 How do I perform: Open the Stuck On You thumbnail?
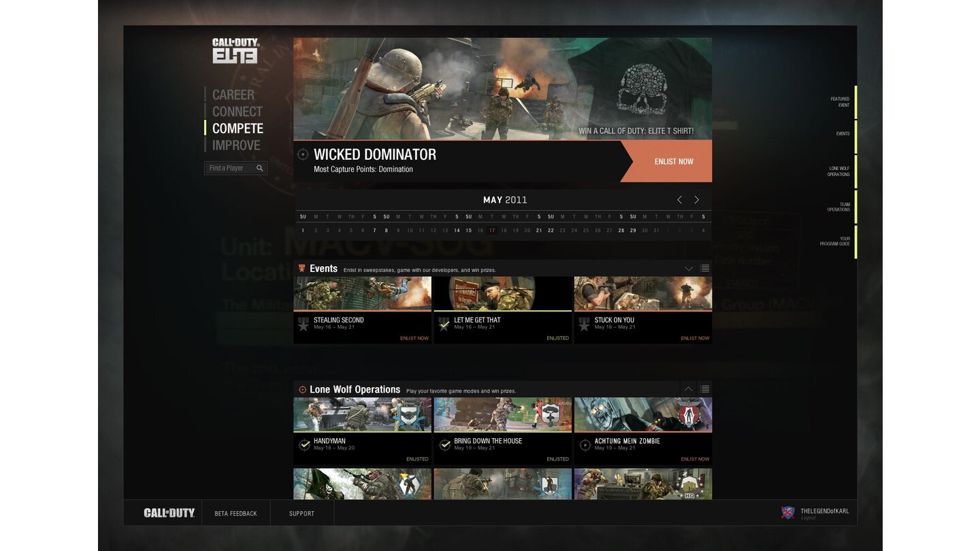[643, 293]
